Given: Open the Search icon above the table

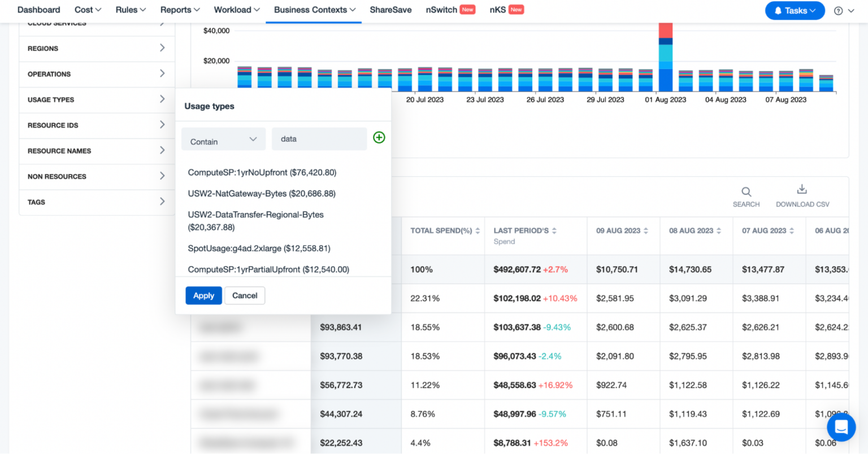Looking at the screenshot, I should click(746, 192).
